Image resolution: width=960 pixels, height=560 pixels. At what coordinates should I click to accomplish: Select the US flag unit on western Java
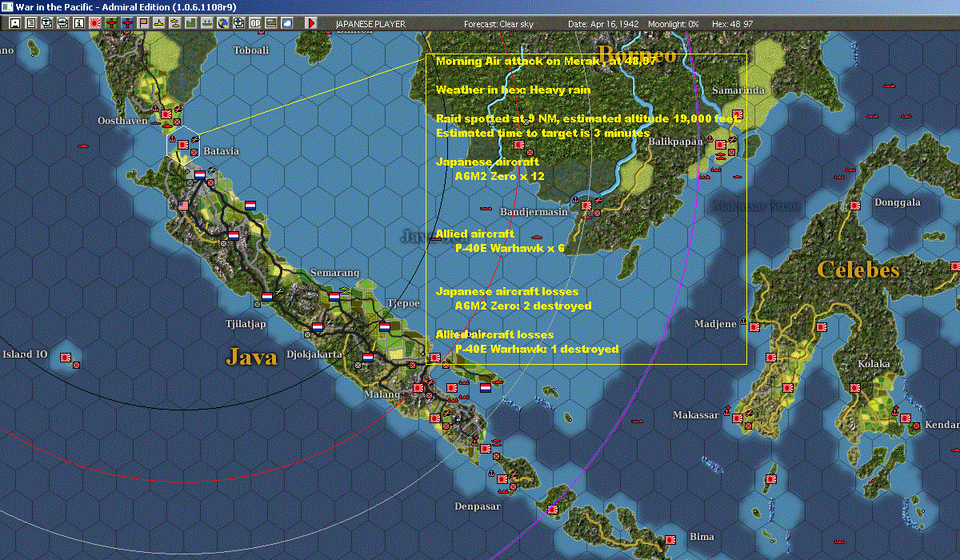coord(183,205)
